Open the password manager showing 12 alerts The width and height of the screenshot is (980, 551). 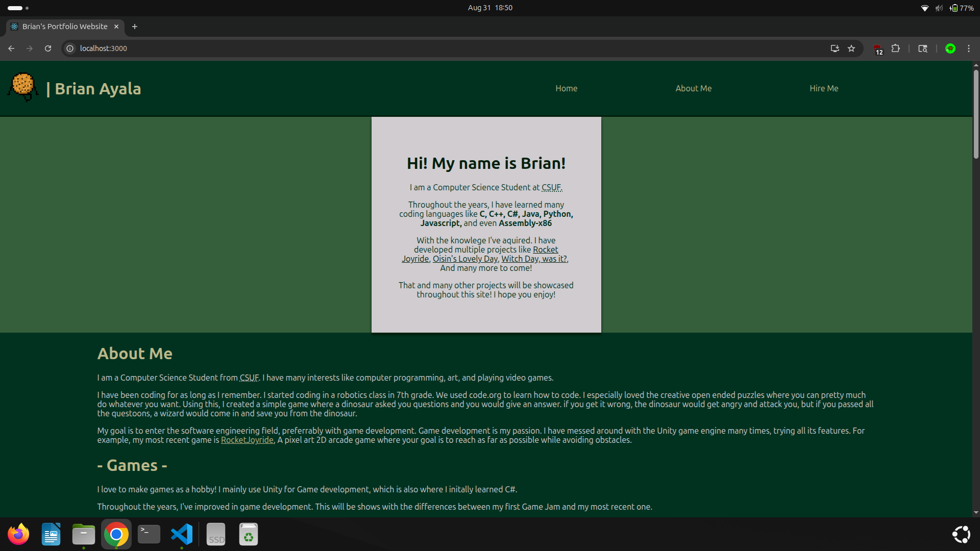[877, 48]
